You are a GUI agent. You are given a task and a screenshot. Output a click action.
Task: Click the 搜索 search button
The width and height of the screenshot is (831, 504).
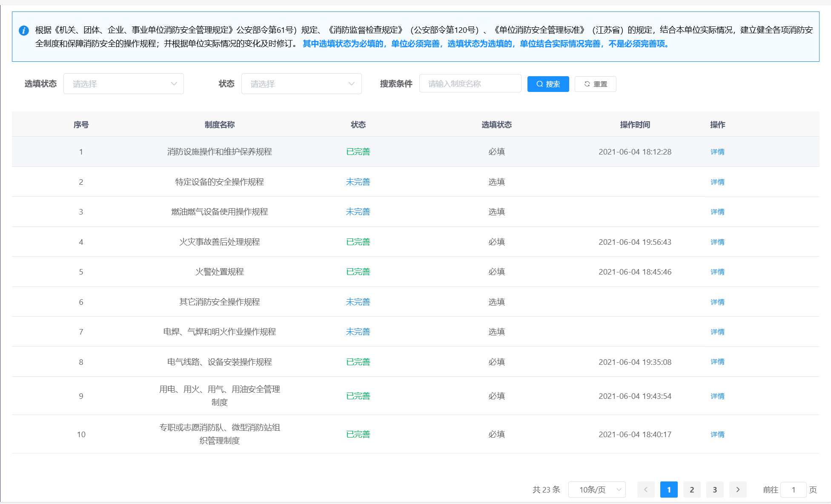click(548, 84)
